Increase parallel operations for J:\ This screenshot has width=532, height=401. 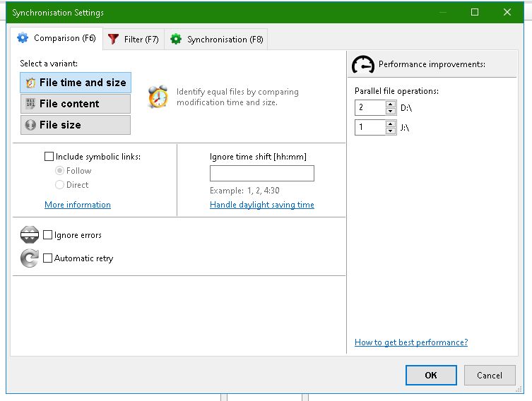point(391,124)
